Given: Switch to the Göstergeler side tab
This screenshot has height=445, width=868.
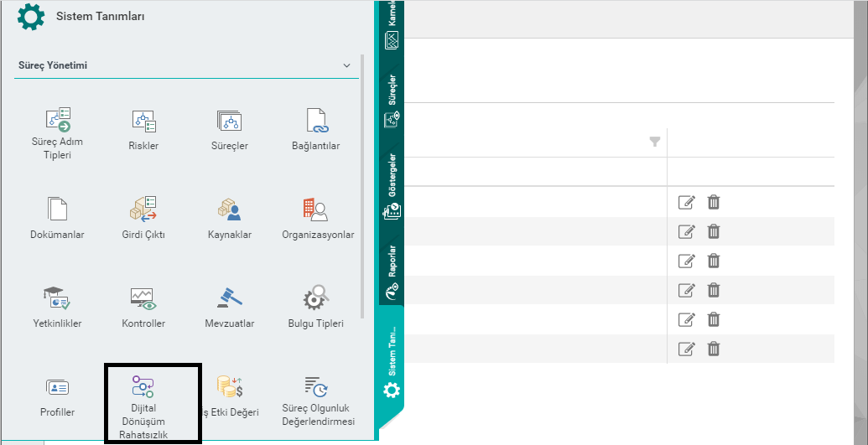Looking at the screenshot, I should tap(392, 186).
